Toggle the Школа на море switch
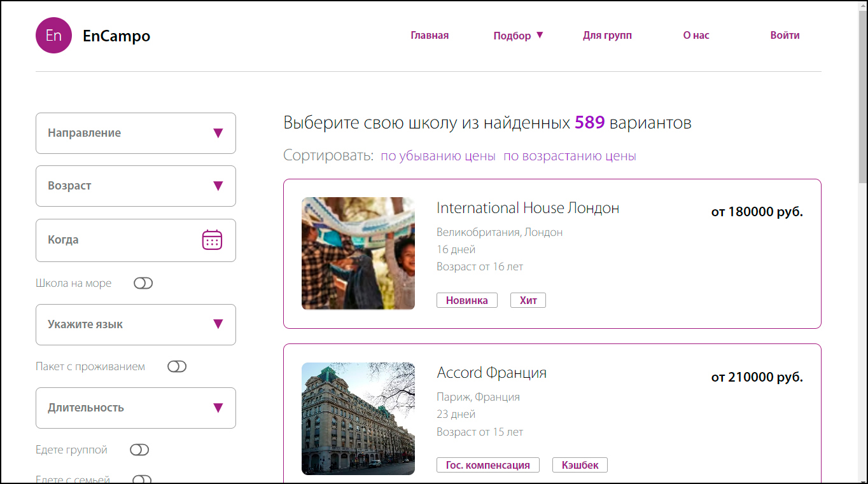 point(143,284)
